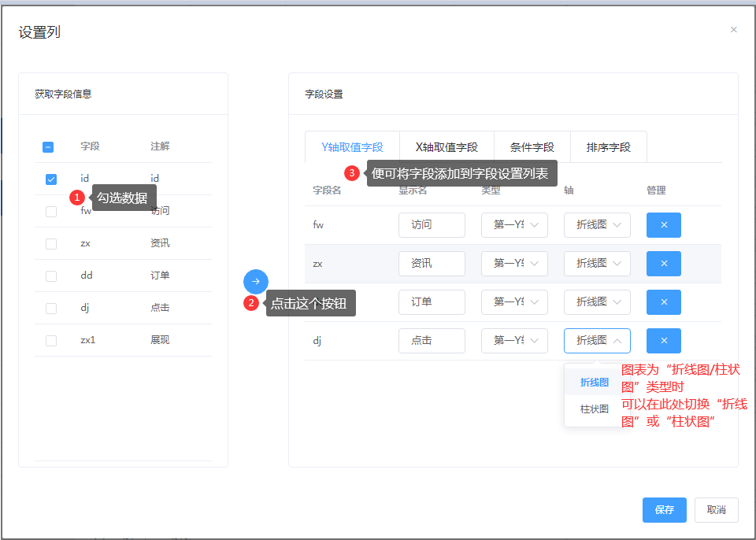
Task: Uncheck the id field checkbox
Action: 51,179
